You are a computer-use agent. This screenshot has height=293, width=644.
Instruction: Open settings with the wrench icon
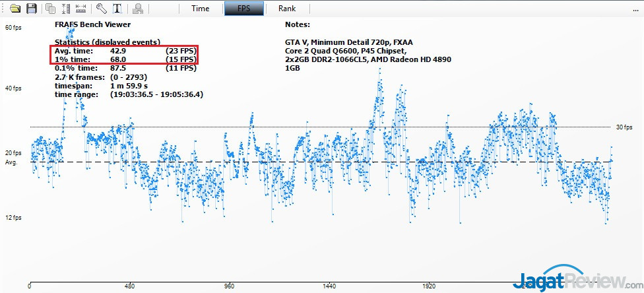point(101,9)
